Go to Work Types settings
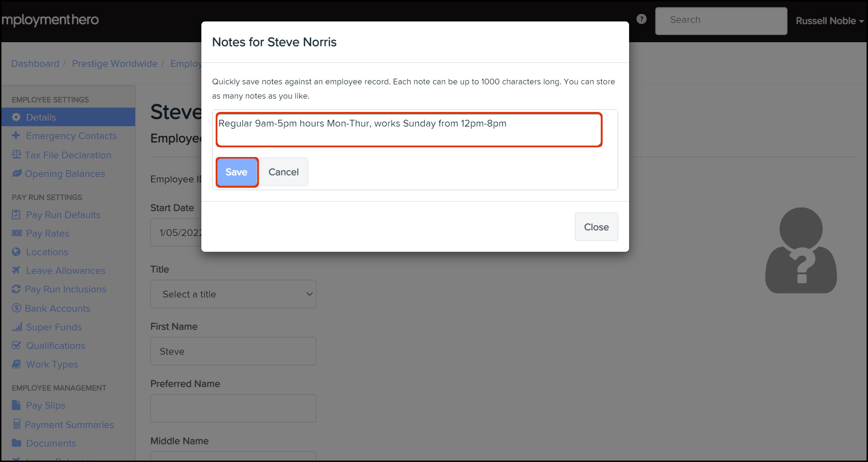868x462 pixels. pos(52,364)
